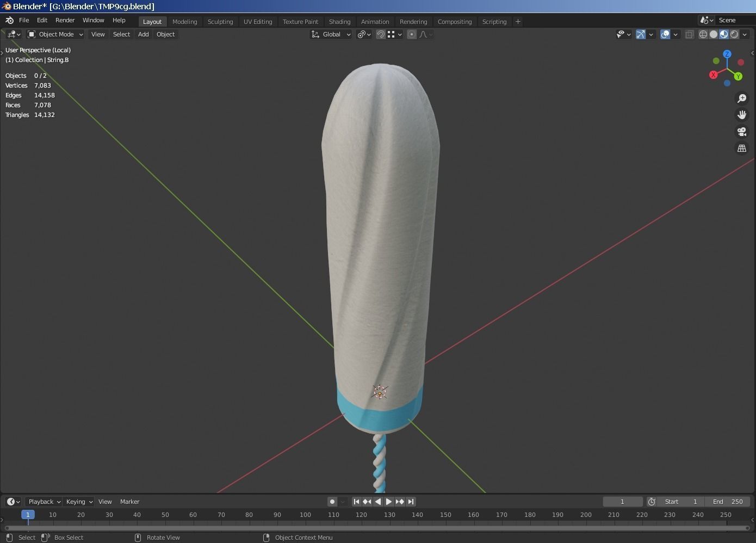Image resolution: width=756 pixels, height=543 pixels.
Task: Toggle use preview range clock icon
Action: 652,502
